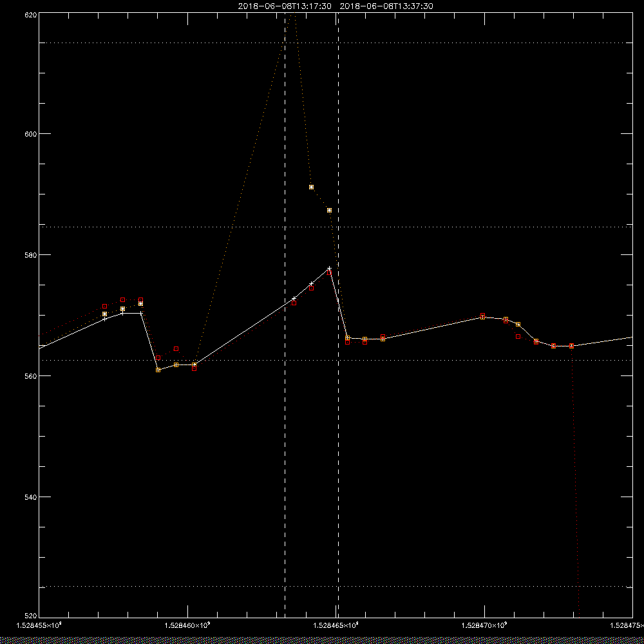This screenshot has height=644, width=644.
Task: Pick the orange data point near 591
Action: tap(311, 187)
